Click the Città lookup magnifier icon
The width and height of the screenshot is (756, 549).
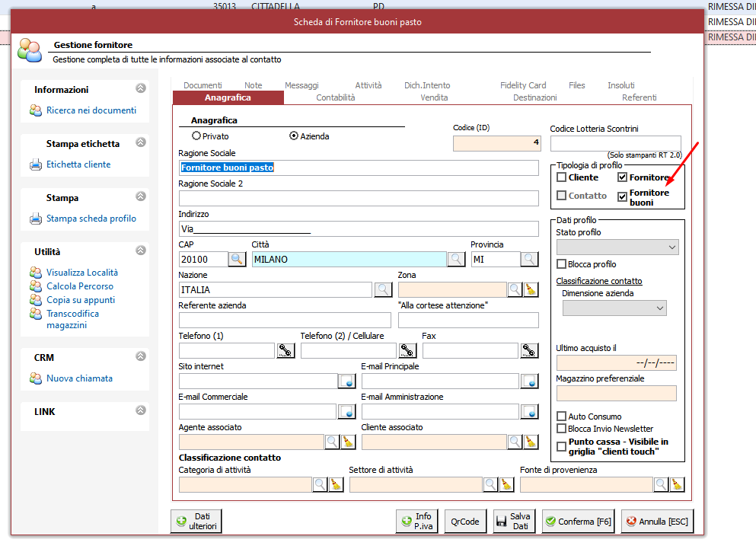(456, 259)
